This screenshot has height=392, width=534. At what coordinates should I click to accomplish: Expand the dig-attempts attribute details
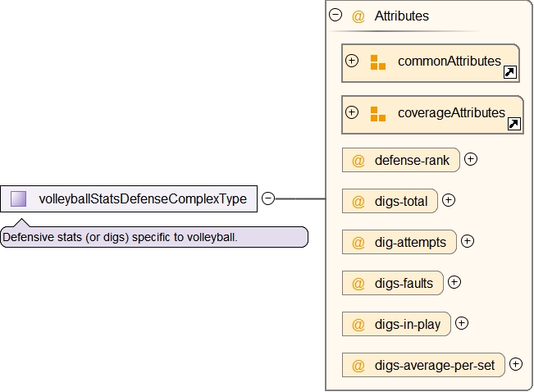[468, 241]
